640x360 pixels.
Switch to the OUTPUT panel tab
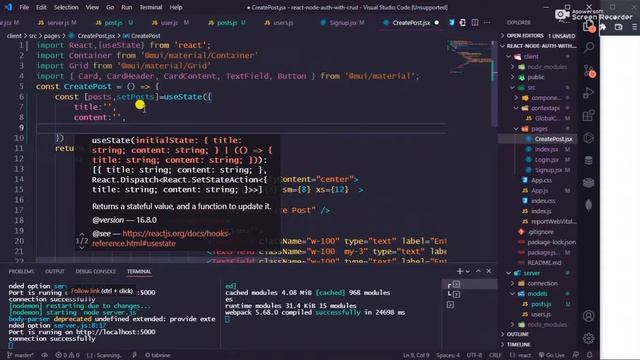(x=55, y=271)
